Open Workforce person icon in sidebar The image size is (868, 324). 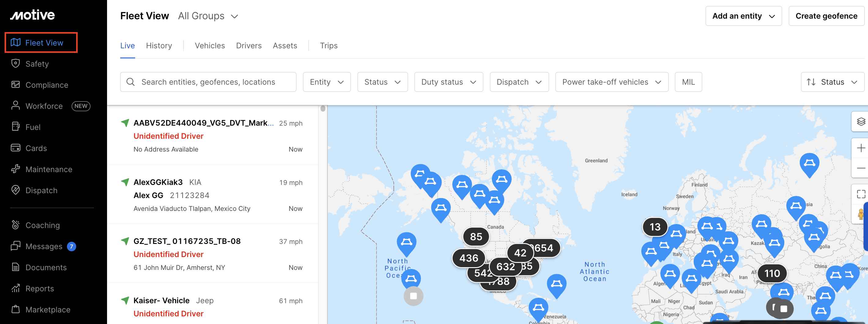tap(16, 106)
